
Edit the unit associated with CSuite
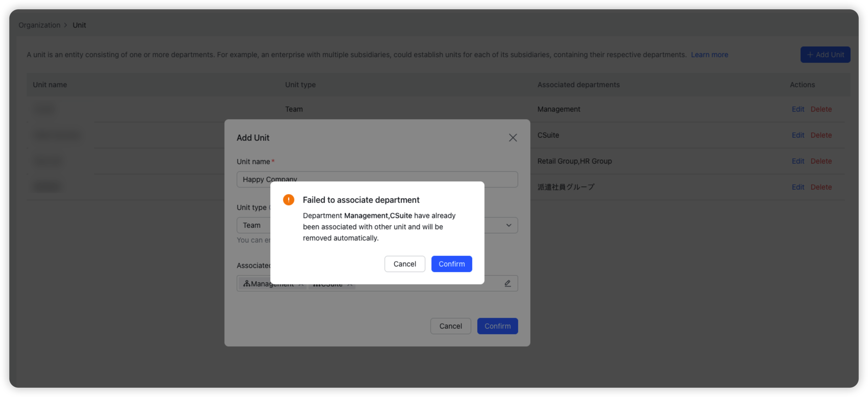coord(798,135)
